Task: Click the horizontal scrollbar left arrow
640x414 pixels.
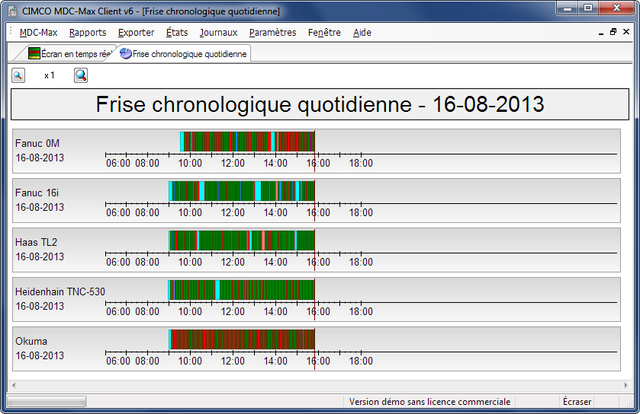Action: click(14, 385)
